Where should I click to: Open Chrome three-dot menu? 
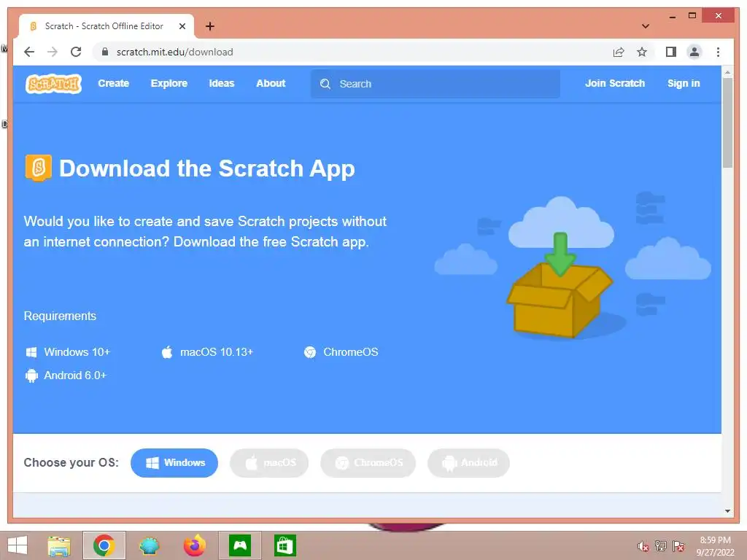point(718,52)
